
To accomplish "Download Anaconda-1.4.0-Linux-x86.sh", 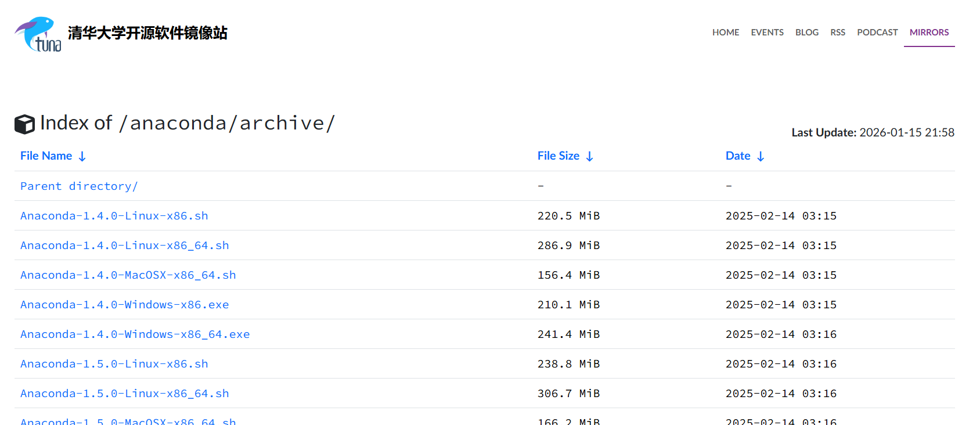I will [x=114, y=216].
